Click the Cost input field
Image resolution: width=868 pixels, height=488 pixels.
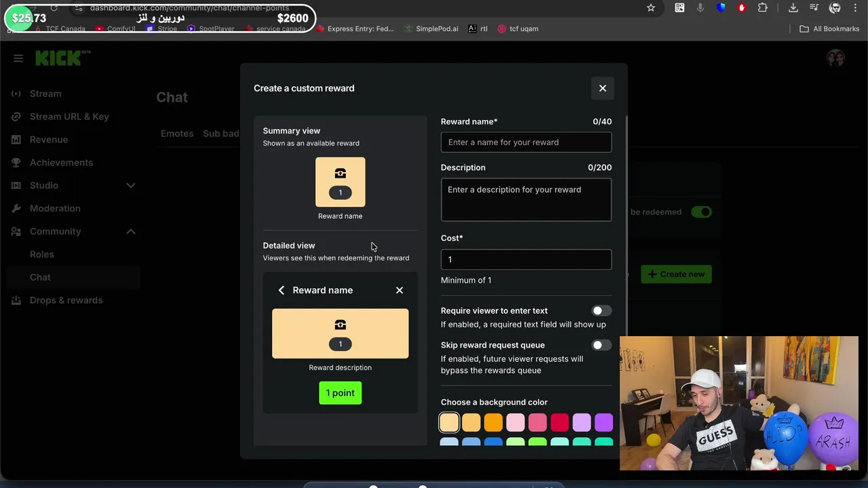526,260
